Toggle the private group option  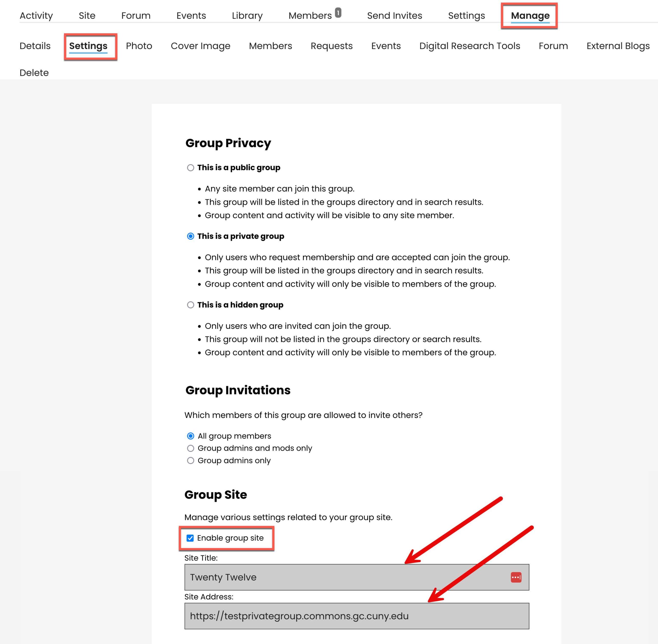(189, 237)
